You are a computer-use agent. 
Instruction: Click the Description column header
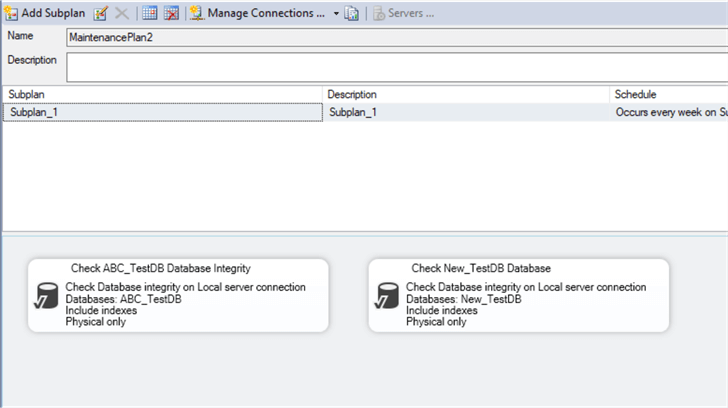(467, 94)
